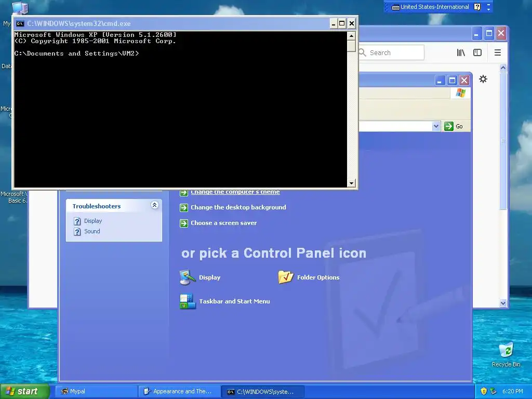Viewport: 532px width, 399px height.
Task: Click Change the desktop background link
Action: point(238,207)
